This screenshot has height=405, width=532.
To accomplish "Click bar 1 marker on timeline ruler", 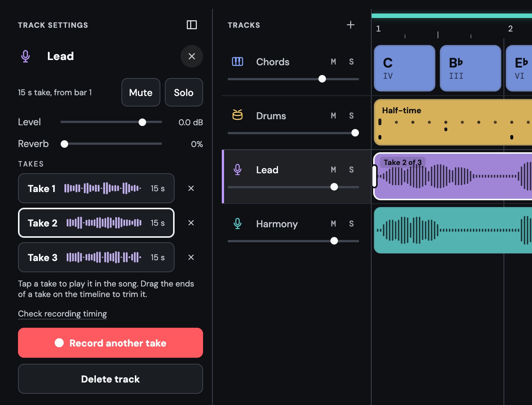I will (378, 28).
